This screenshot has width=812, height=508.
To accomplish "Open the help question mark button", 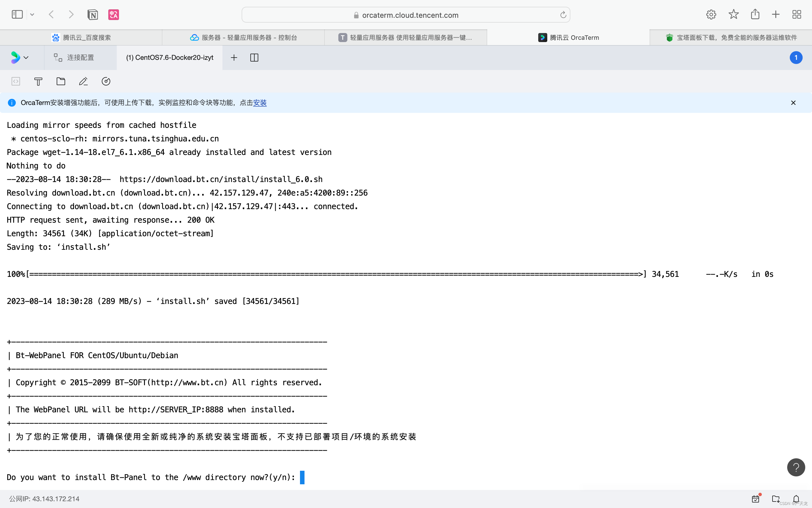I will point(796,467).
